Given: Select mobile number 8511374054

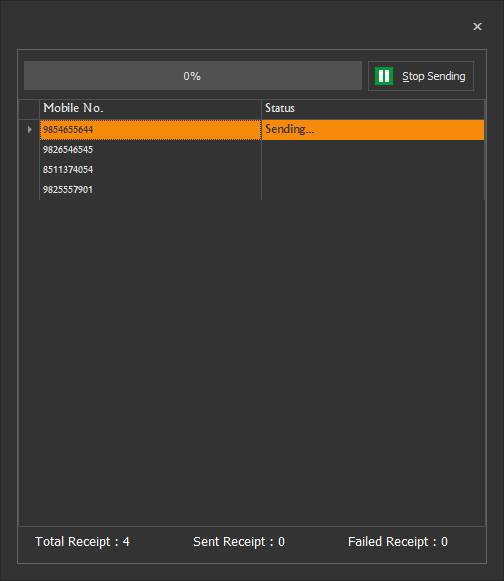Looking at the screenshot, I should (150, 170).
